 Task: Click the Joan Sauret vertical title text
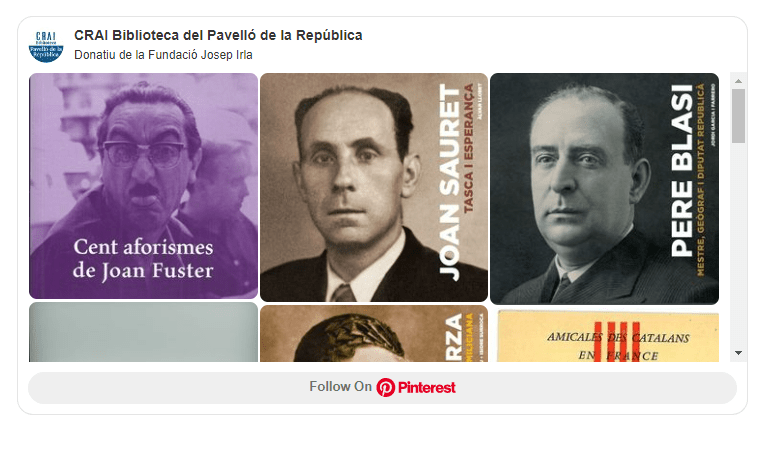451,182
